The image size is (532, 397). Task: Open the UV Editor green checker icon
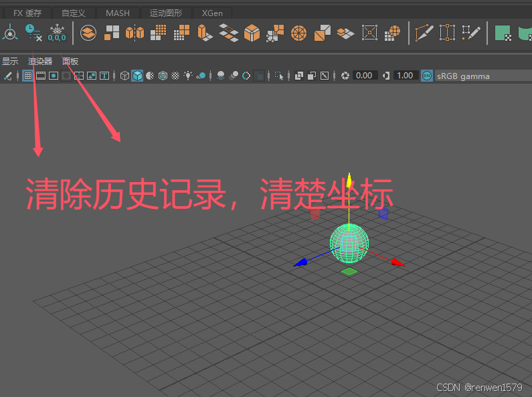point(503,33)
